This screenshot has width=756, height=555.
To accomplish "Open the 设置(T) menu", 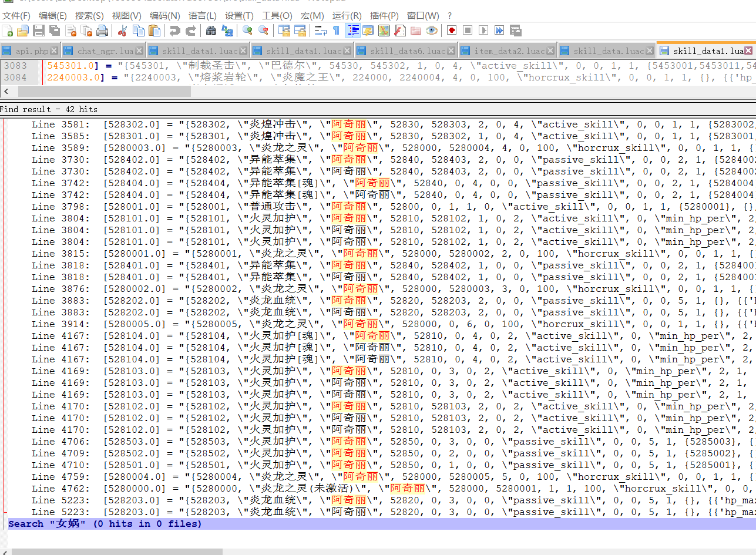I will pyautogui.click(x=239, y=16).
